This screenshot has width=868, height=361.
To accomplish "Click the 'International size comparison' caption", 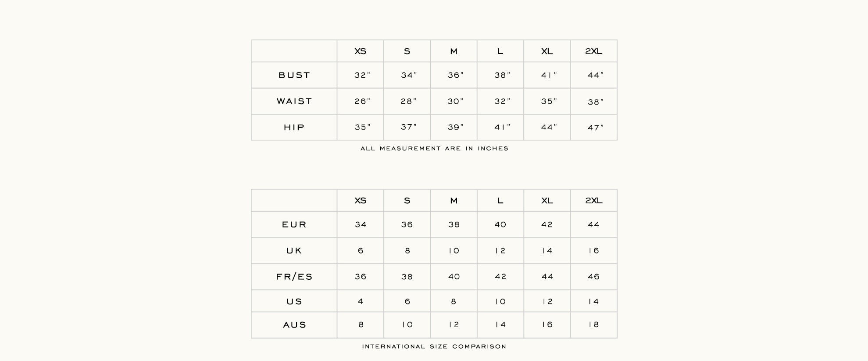I will click(x=434, y=347).
